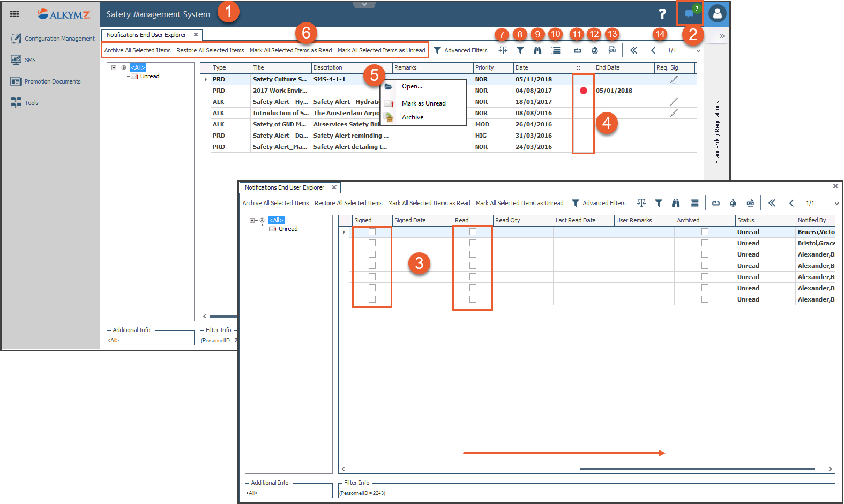Open toolbar overflow dropdown arrow in main window
The image size is (844, 504).
tap(698, 51)
